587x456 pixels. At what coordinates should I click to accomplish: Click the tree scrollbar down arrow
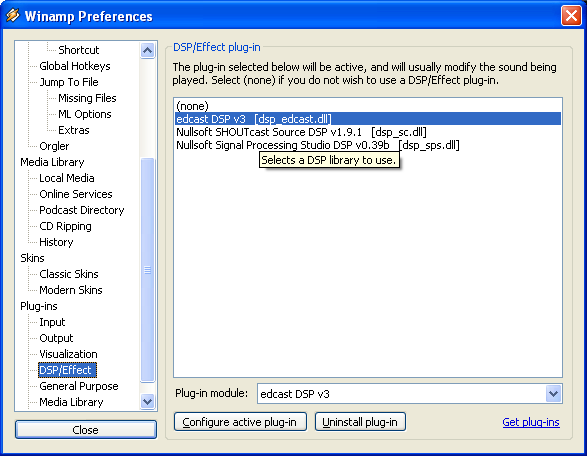tap(147, 402)
